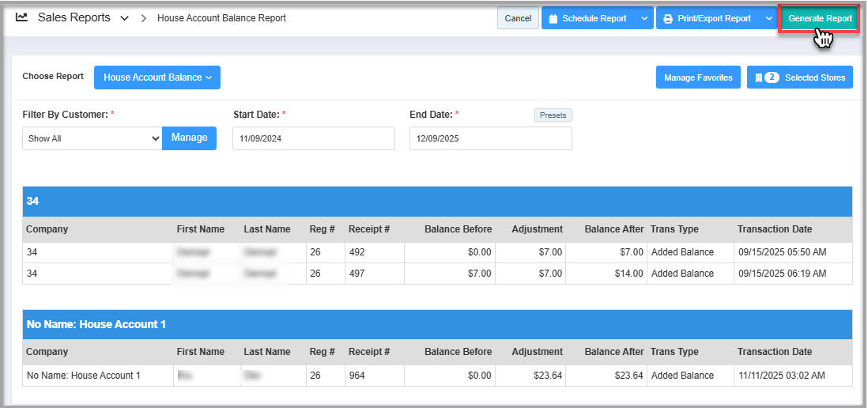Open the House Account Balance report chooser

tap(157, 77)
